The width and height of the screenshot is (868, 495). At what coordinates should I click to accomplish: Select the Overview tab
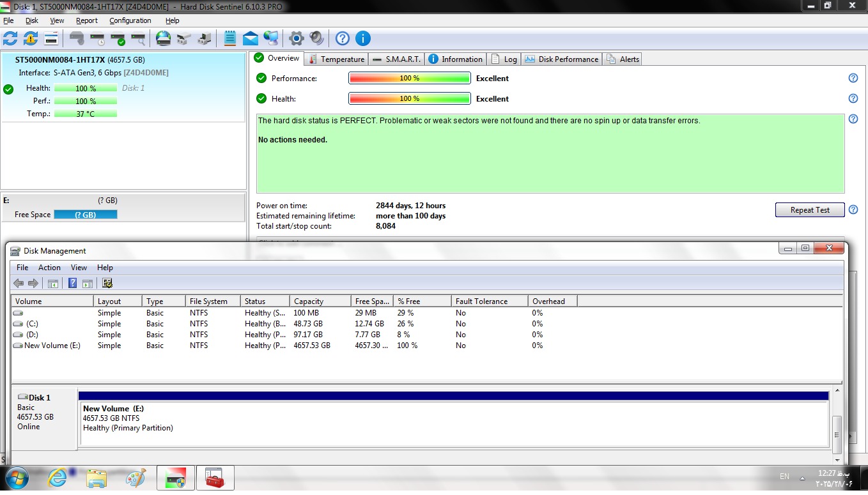277,58
